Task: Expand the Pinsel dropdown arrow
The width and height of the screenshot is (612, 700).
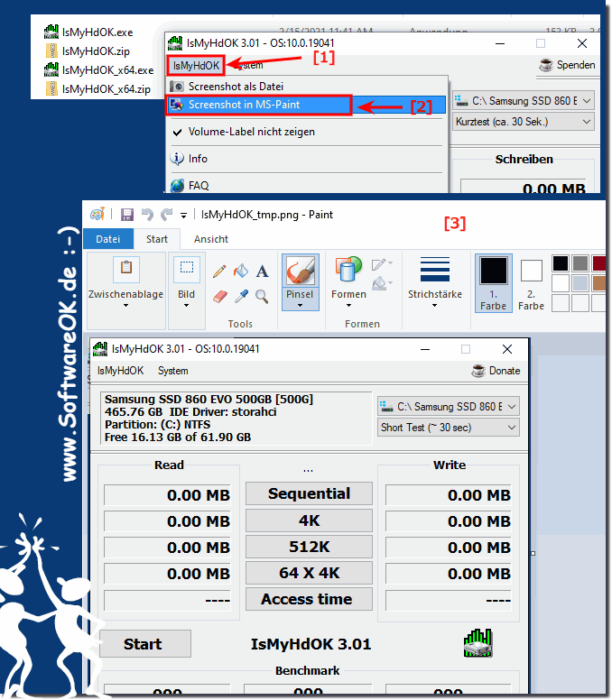Action: pyautogui.click(x=301, y=306)
